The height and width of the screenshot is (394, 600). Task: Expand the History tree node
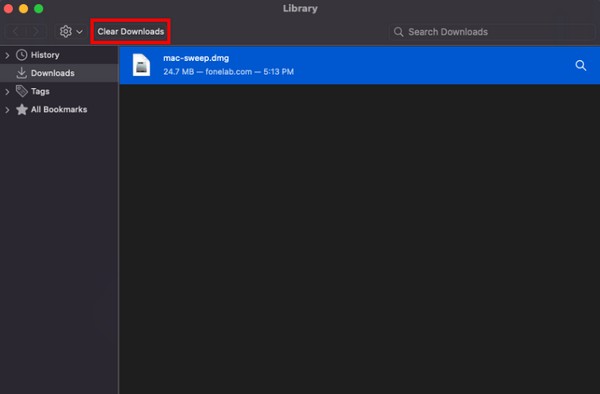(7, 55)
